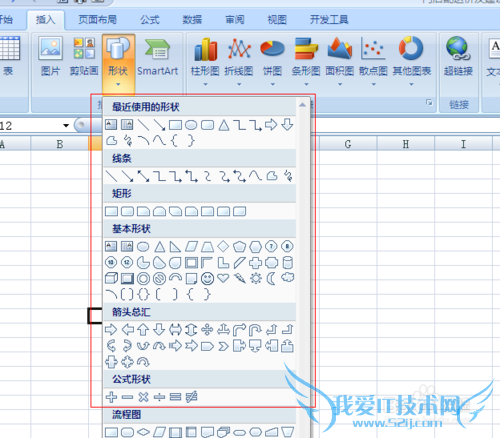Screen dimensions: 500x438
Task: Choose the smiley face basic shape
Action: (207, 278)
